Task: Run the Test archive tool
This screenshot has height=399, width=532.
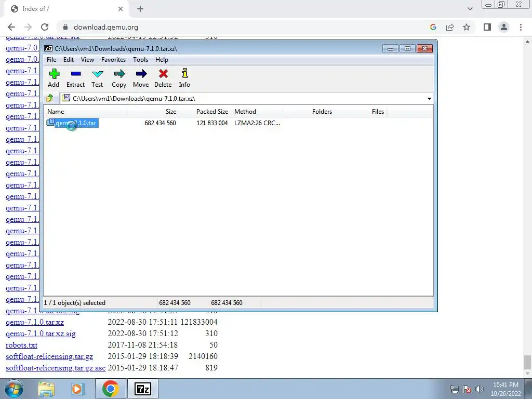Action: point(97,78)
